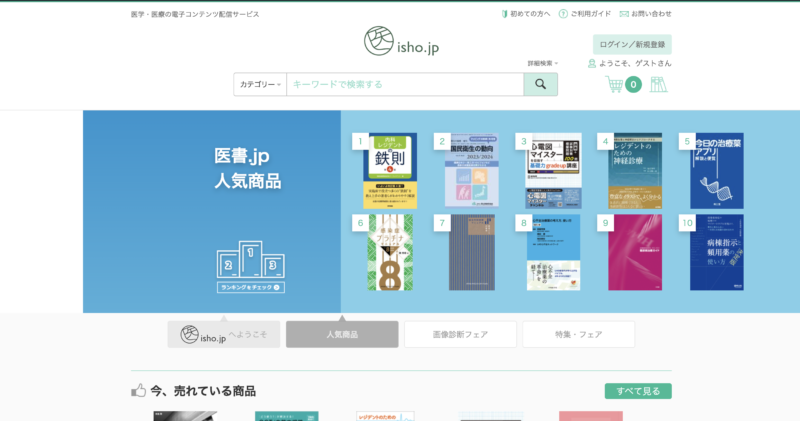The width and height of the screenshot is (800, 421).
Task: Click ランキングをチェック button
Action: coord(251,287)
